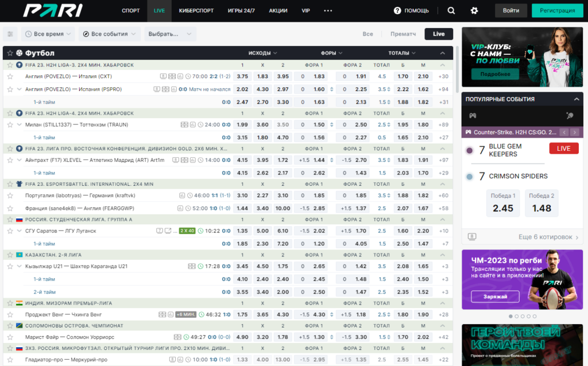Favorite СГУ Саратов — ЛГУ Луганск match
Image resolution: width=588 pixels, height=366 pixels.
pos(10,231)
